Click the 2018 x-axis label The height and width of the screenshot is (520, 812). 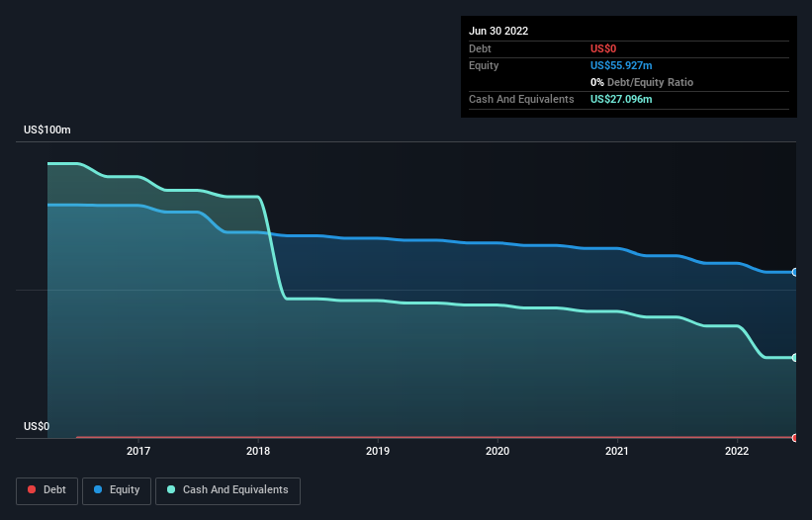point(258,451)
